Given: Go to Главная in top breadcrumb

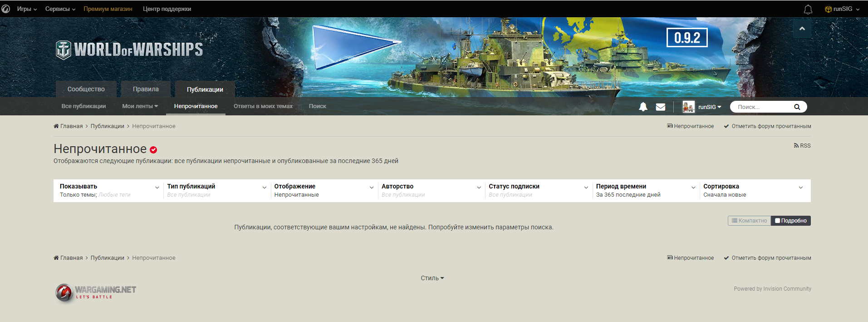Looking at the screenshot, I should coord(68,126).
